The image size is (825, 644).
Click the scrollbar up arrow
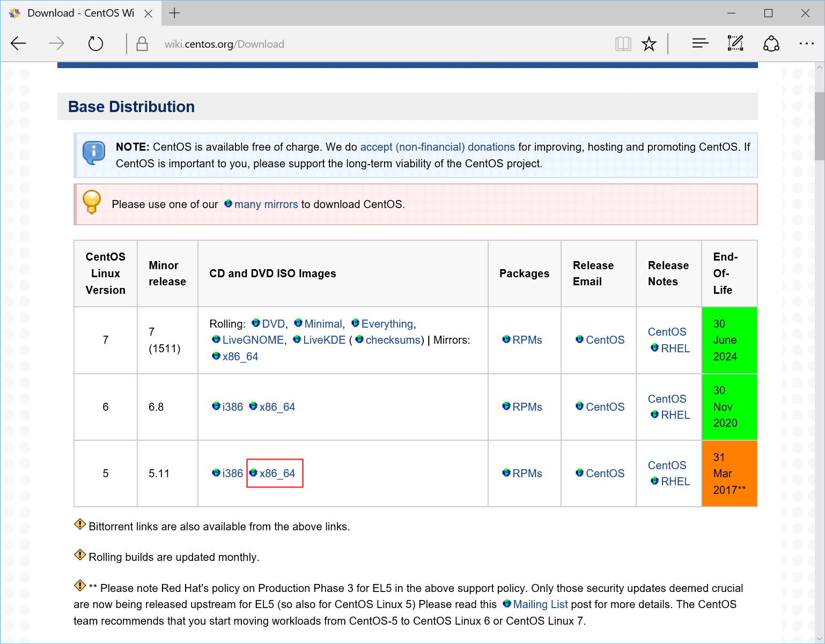[x=819, y=68]
